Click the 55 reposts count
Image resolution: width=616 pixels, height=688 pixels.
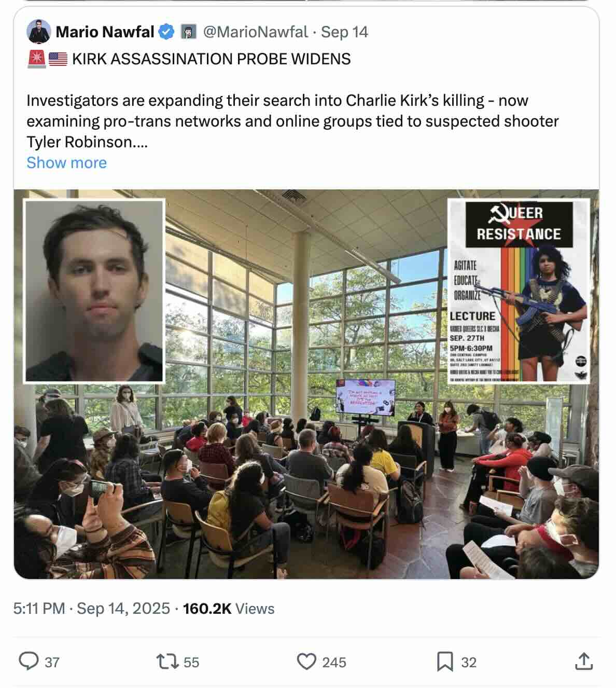click(191, 662)
